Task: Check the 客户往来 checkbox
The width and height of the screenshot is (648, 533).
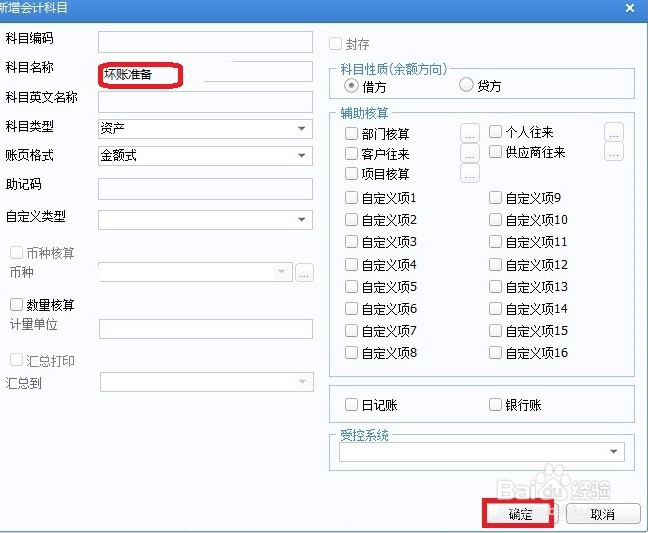Action: pyautogui.click(x=351, y=153)
